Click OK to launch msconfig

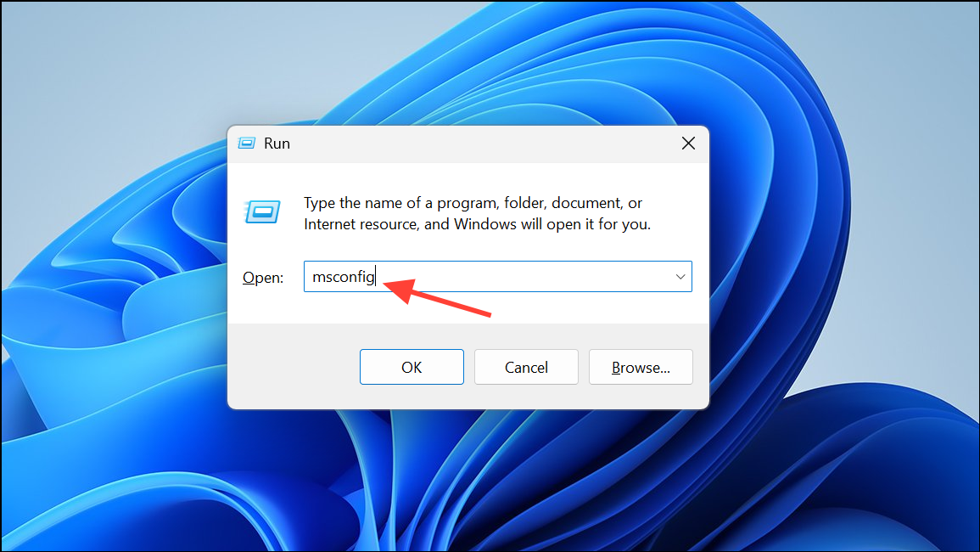tap(412, 367)
